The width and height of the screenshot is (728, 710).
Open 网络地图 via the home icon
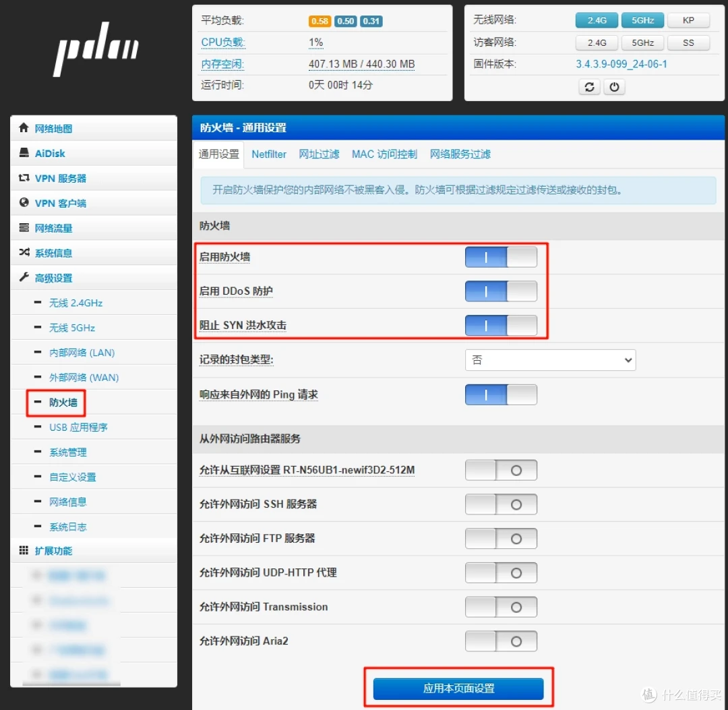pos(25,128)
